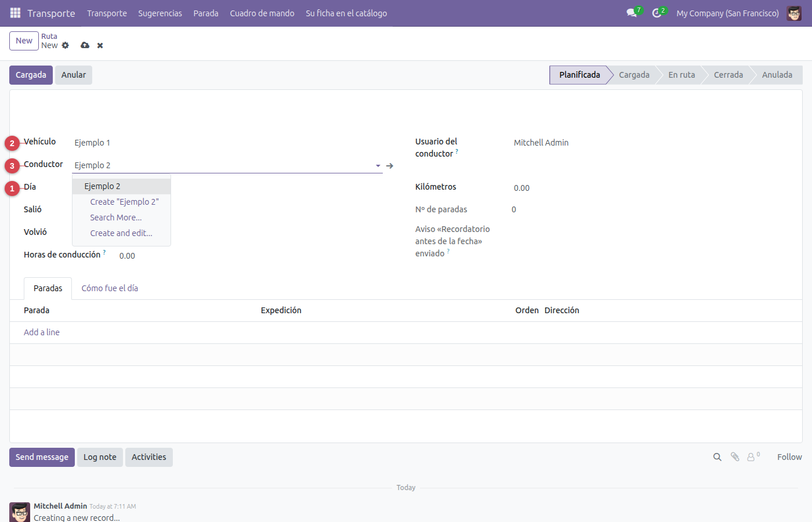Click Send message button
The width and height of the screenshot is (812, 522).
point(42,457)
